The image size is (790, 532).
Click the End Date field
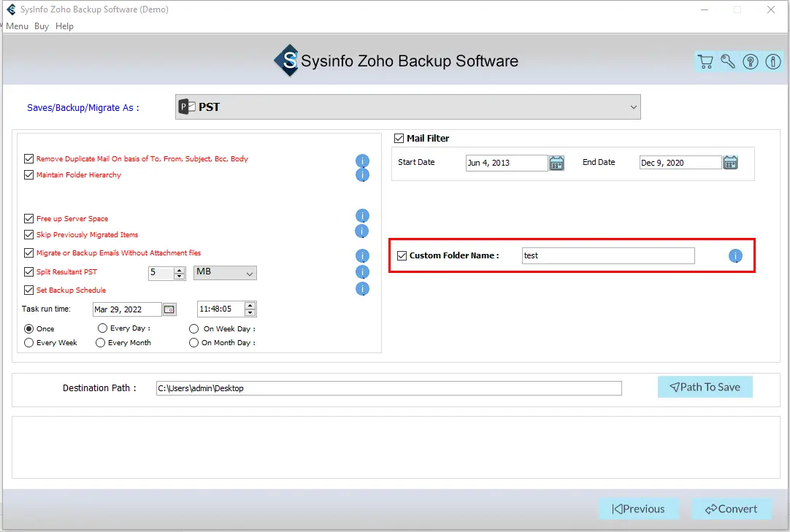coord(680,162)
